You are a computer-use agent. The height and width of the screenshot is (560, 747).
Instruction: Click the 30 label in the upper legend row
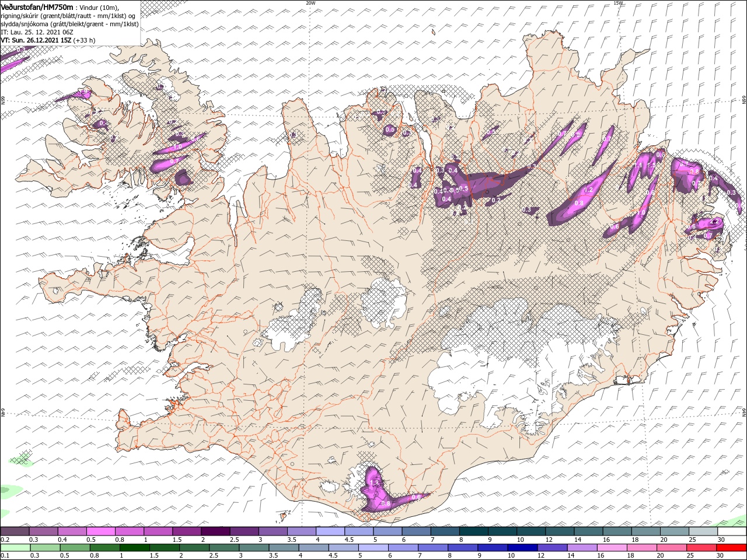(721, 540)
